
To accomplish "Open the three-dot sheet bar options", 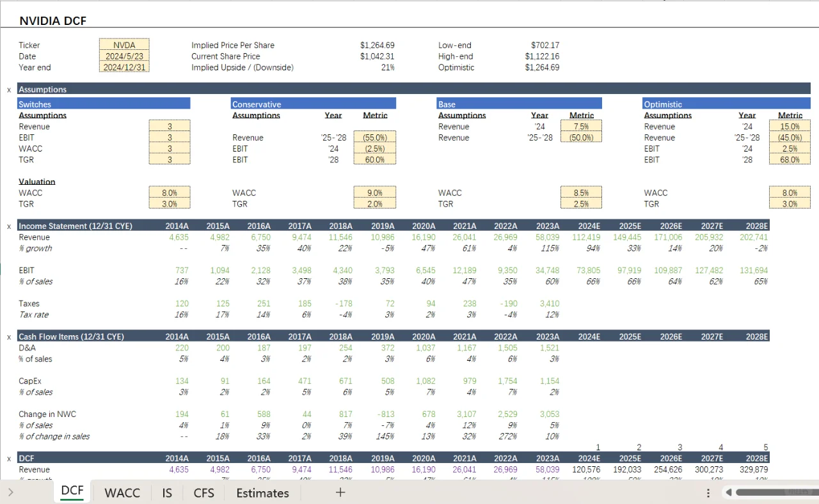I will click(x=708, y=493).
